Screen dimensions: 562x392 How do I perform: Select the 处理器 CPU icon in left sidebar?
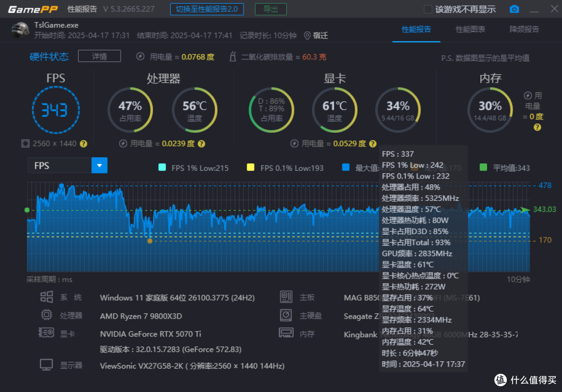pyautogui.click(x=46, y=314)
